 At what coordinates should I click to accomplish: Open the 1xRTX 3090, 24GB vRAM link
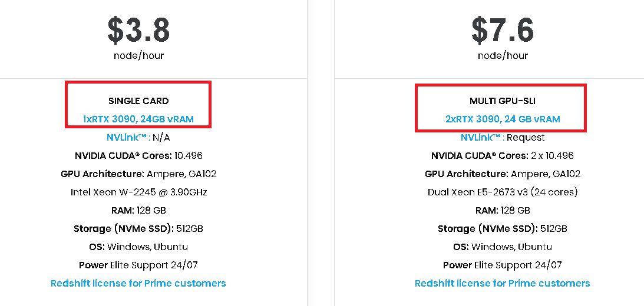[x=138, y=119]
